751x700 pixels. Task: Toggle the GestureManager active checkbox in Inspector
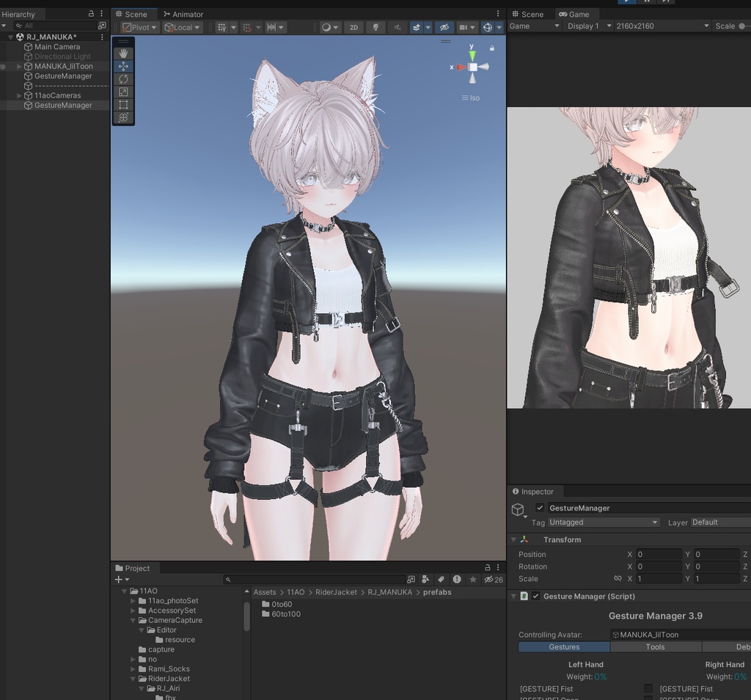point(540,508)
